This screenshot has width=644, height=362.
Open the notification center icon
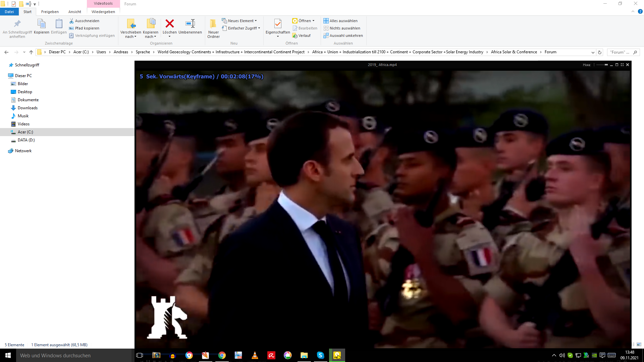tap(602, 355)
